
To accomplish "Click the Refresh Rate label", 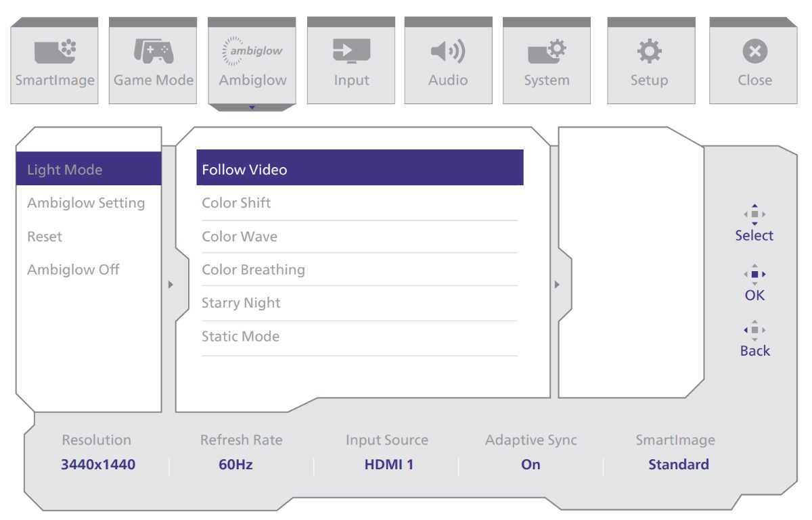I will (242, 440).
